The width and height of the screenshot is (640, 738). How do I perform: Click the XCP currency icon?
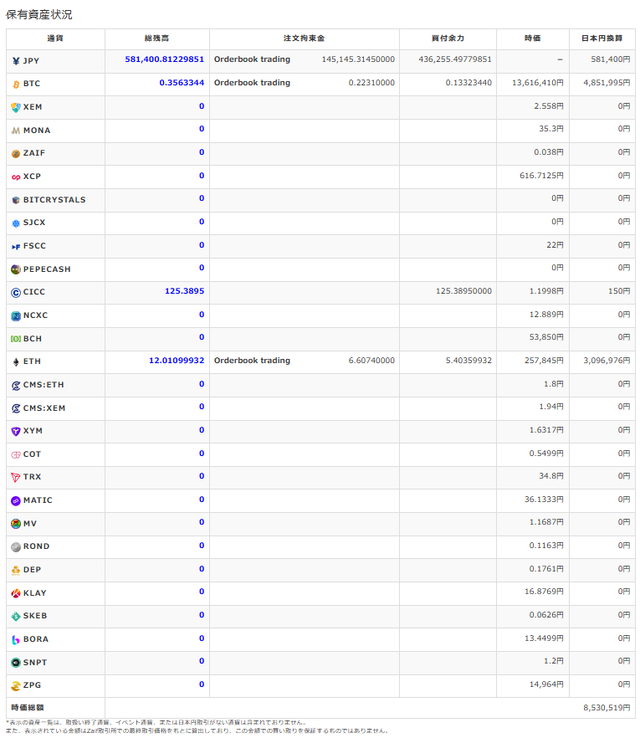click(x=16, y=177)
